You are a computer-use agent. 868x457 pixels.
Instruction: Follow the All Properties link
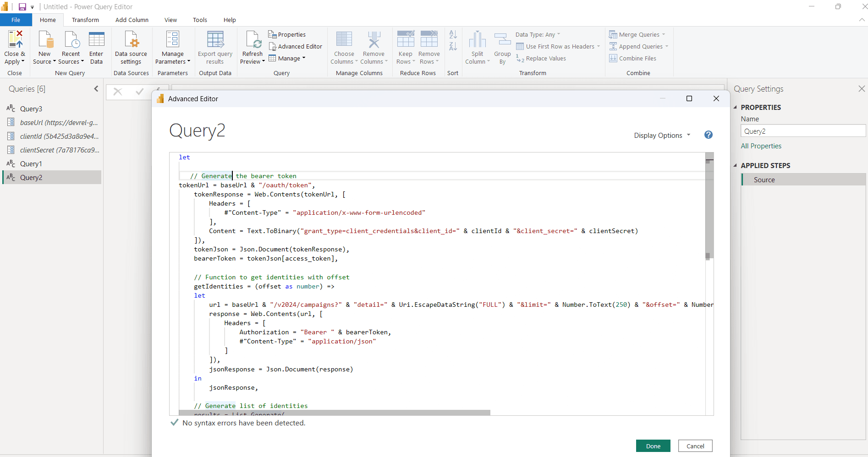tap(761, 146)
